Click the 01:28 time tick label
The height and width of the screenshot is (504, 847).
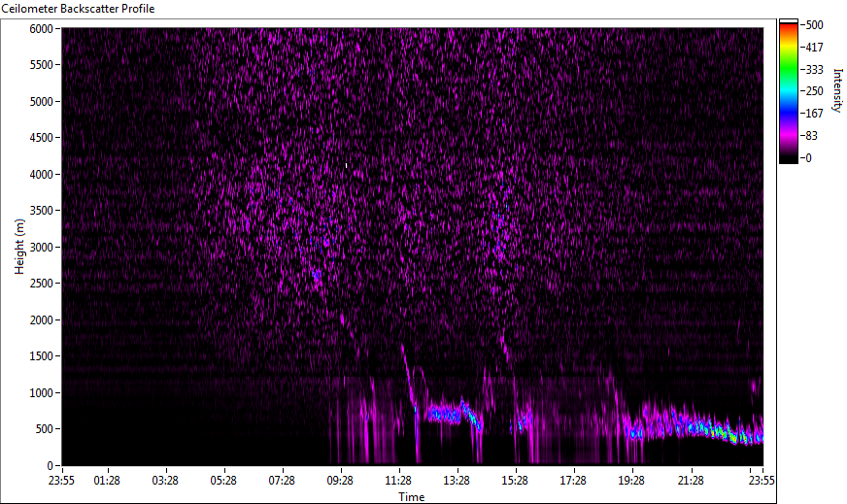pos(107,481)
